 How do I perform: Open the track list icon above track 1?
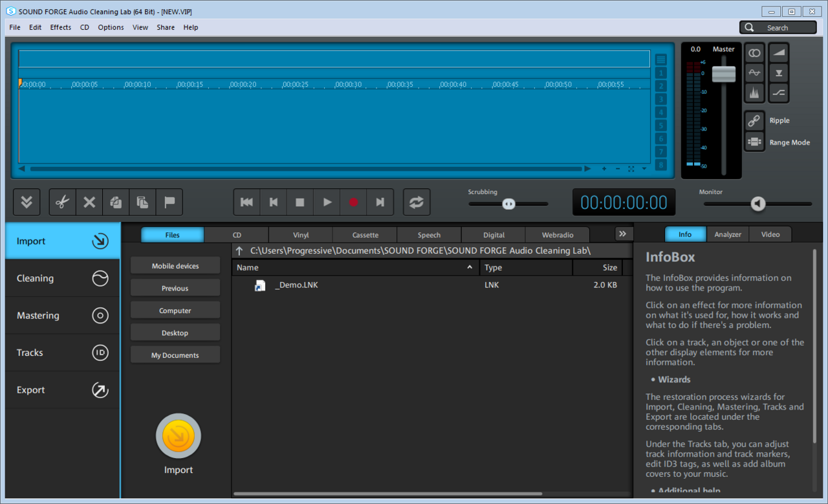coord(660,59)
